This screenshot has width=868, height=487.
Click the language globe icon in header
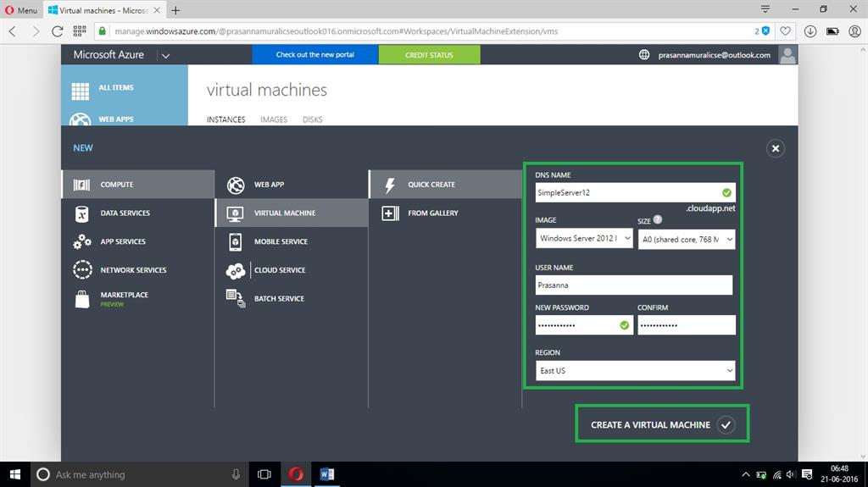(644, 55)
